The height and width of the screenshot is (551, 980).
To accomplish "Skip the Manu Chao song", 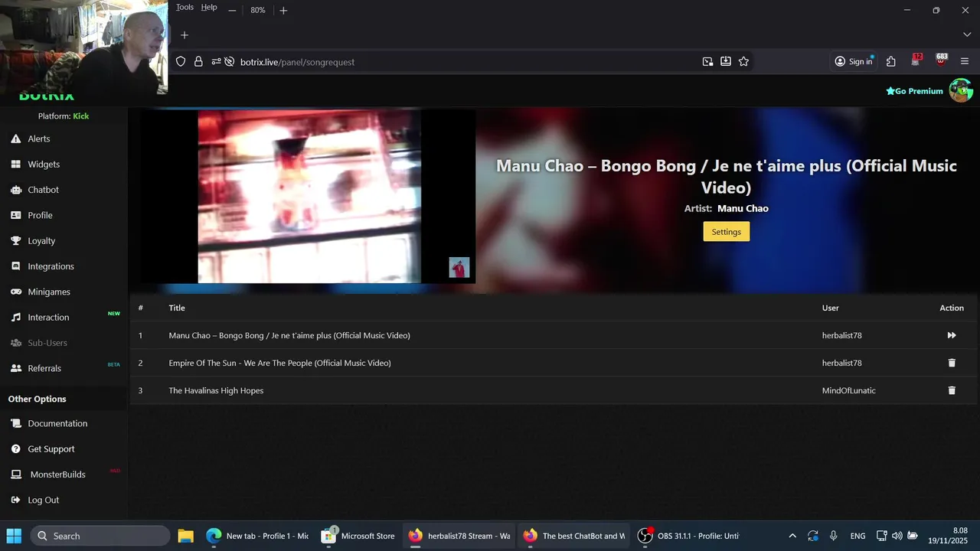I will 952,335.
